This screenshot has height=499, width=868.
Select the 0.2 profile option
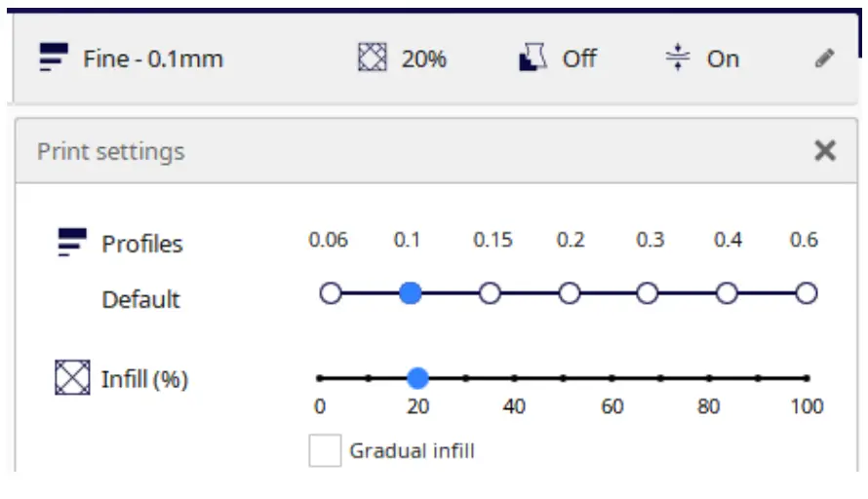coord(571,293)
